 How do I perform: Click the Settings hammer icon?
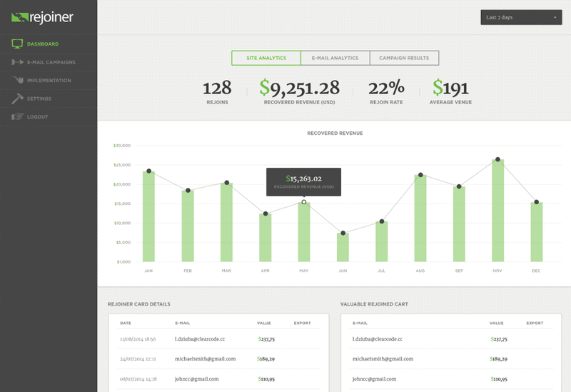(x=18, y=99)
